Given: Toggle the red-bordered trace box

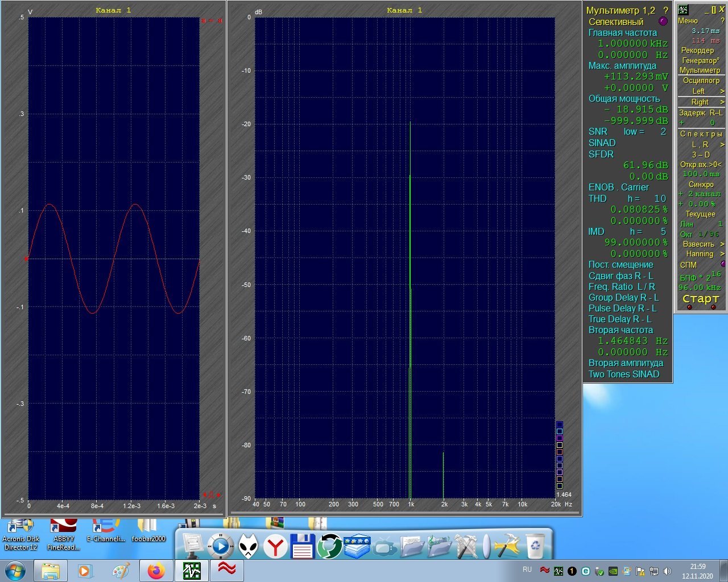Looking at the screenshot, I should (559, 452).
